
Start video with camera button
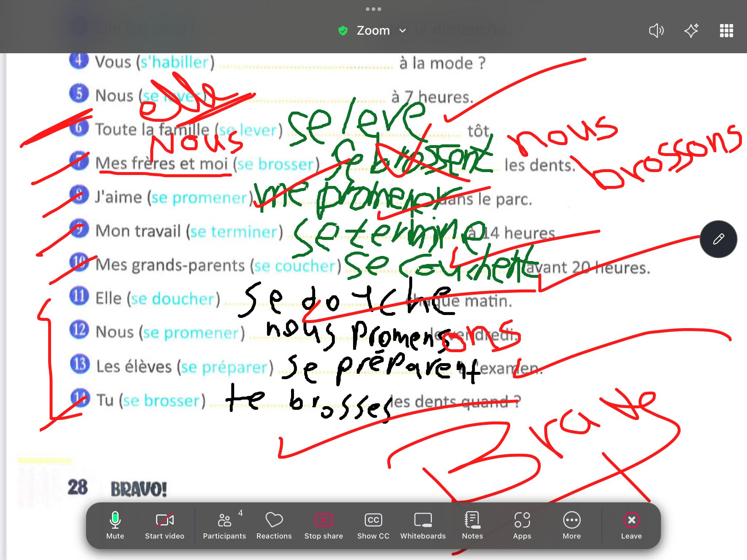click(165, 525)
